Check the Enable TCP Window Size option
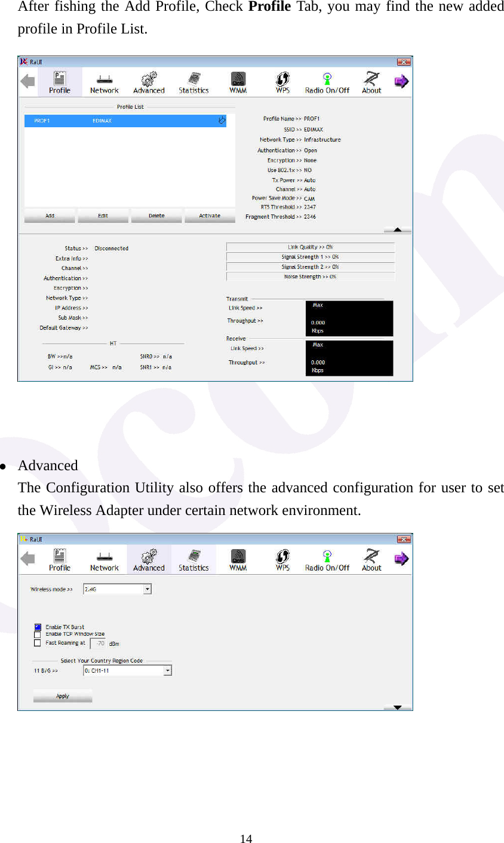 click(38, 634)
